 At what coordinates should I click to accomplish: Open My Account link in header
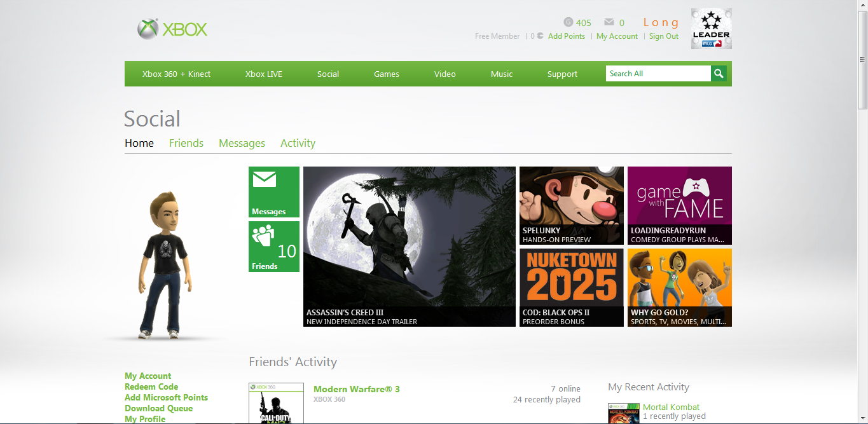tap(617, 36)
